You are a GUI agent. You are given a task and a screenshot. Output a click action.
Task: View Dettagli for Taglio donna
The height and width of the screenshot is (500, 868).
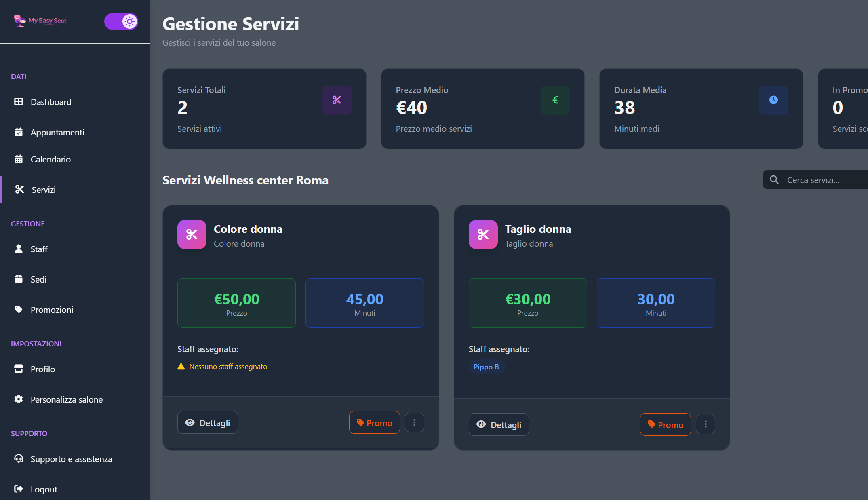click(x=499, y=425)
